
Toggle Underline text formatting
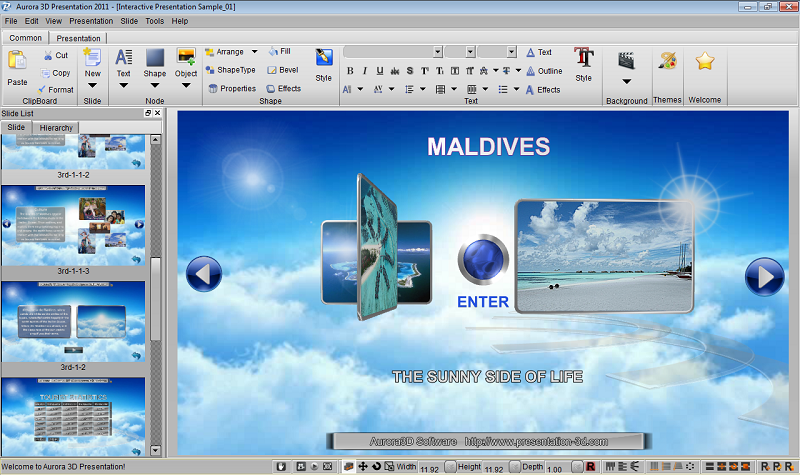coord(380,71)
